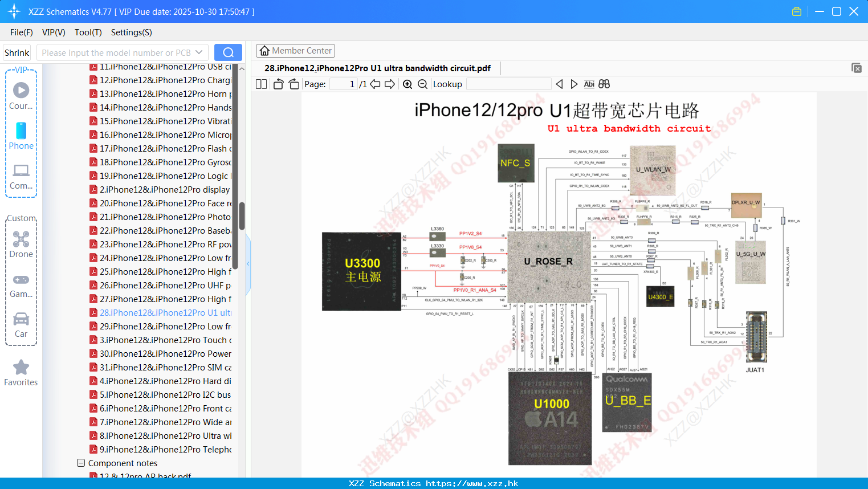This screenshot has width=868, height=489.
Task: Open 5.iPhone12&iPhone12Pro I2C bus file
Action: 161,395
